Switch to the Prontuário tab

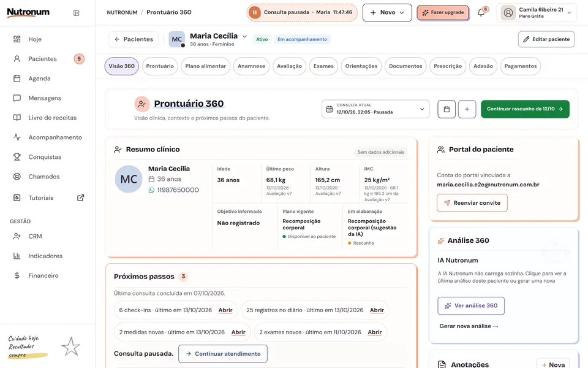pyautogui.click(x=160, y=66)
